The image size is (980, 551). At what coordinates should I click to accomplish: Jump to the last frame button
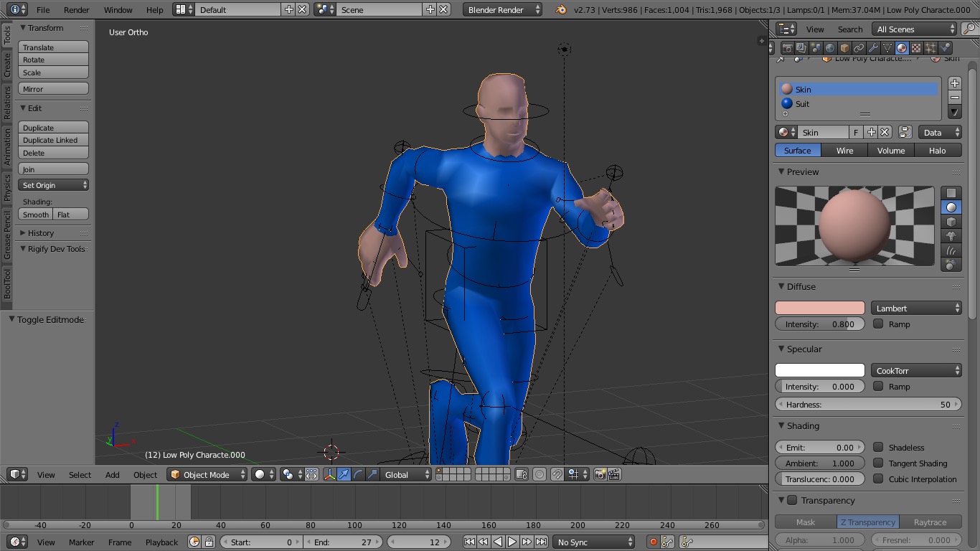tap(541, 542)
